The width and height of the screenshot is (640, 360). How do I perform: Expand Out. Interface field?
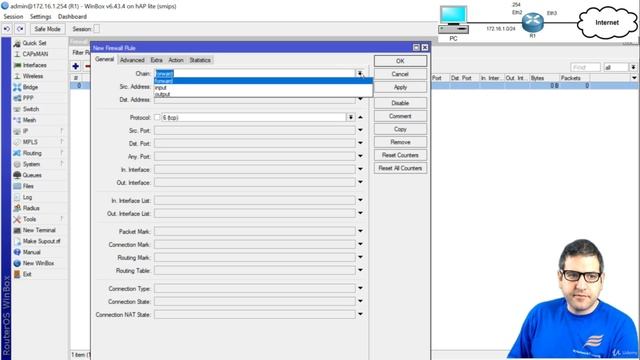tap(360, 183)
